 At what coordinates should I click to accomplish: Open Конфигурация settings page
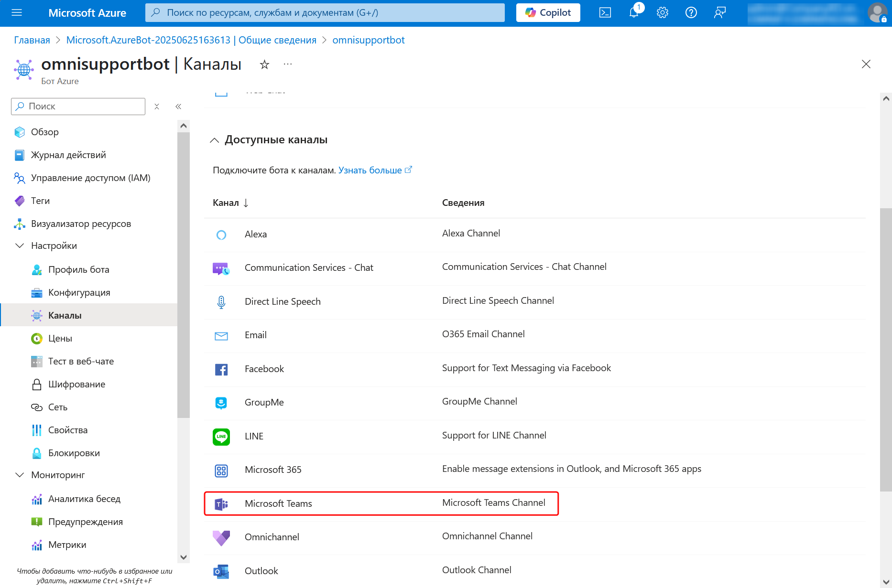click(79, 293)
